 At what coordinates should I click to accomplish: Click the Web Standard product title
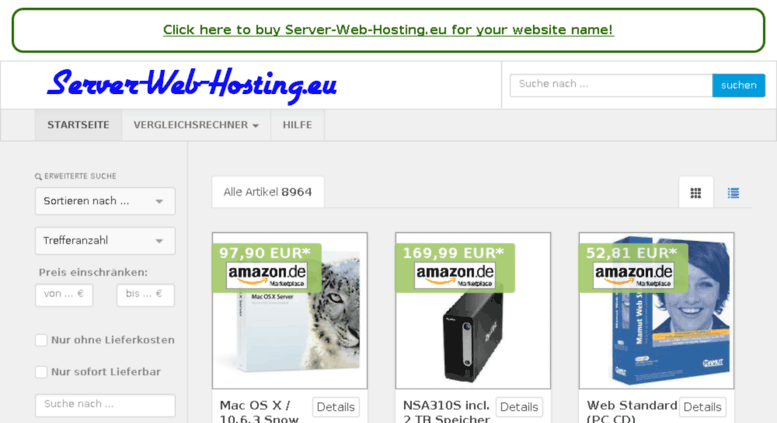632,412
